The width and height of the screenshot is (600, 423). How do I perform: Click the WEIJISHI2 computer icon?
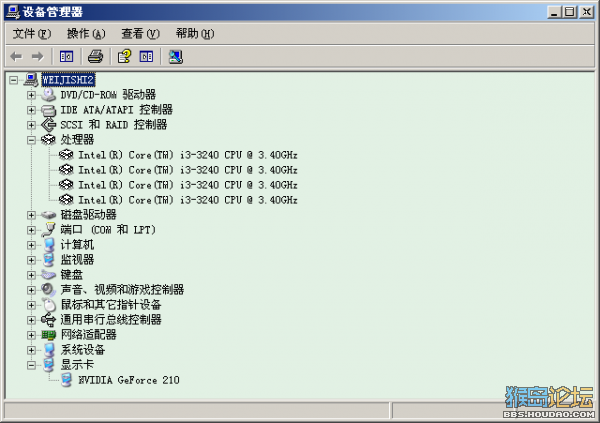coord(31,80)
